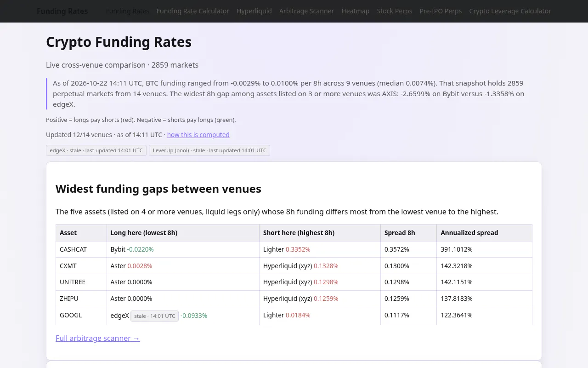Image resolution: width=588 pixels, height=368 pixels.
Task: Click the "stale · 14:01 UTC" badge in GOOGL row
Action: pyautogui.click(x=155, y=316)
